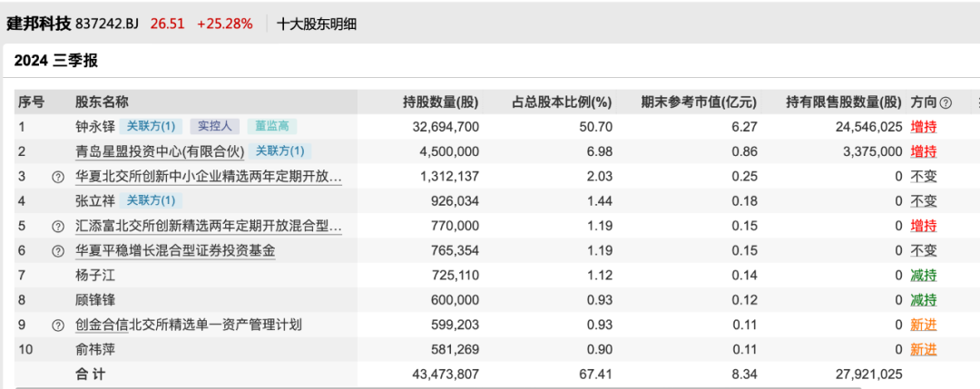Click the question mark icon in row 3
The image size is (980, 389).
58,177
